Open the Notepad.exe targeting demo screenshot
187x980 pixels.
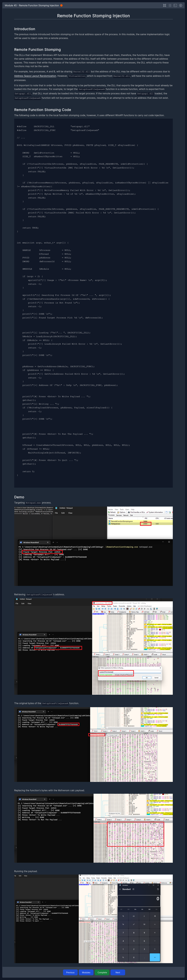pyautogui.click(x=93, y=546)
